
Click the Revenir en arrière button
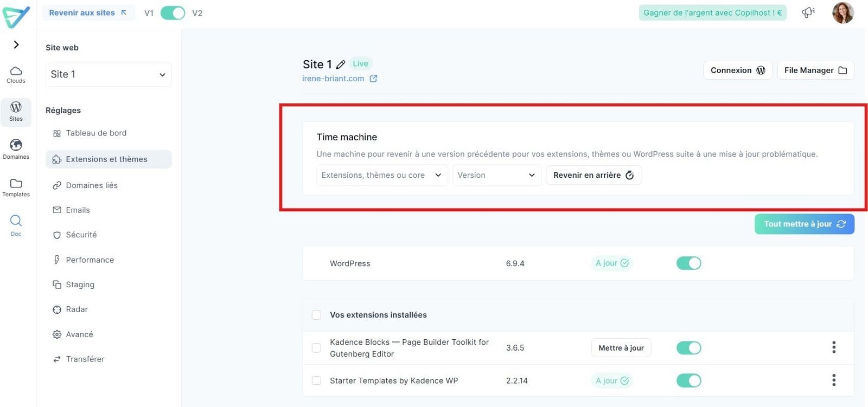point(593,175)
